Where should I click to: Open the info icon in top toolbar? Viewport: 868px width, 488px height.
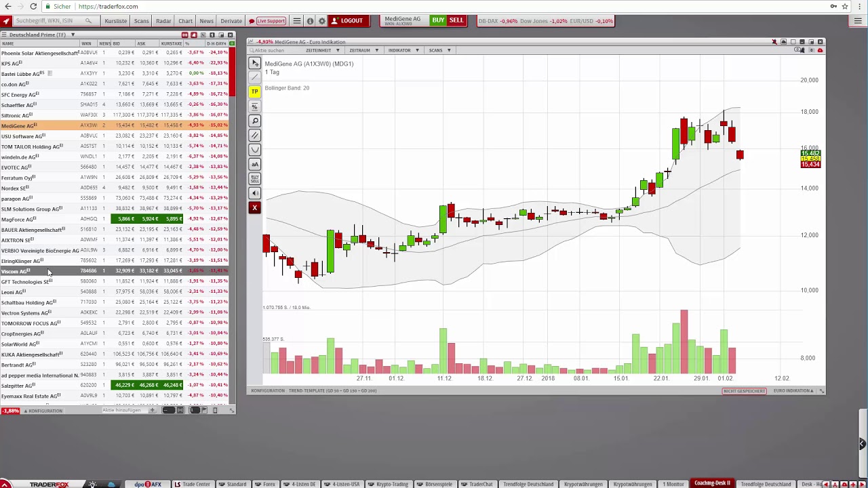(x=310, y=21)
